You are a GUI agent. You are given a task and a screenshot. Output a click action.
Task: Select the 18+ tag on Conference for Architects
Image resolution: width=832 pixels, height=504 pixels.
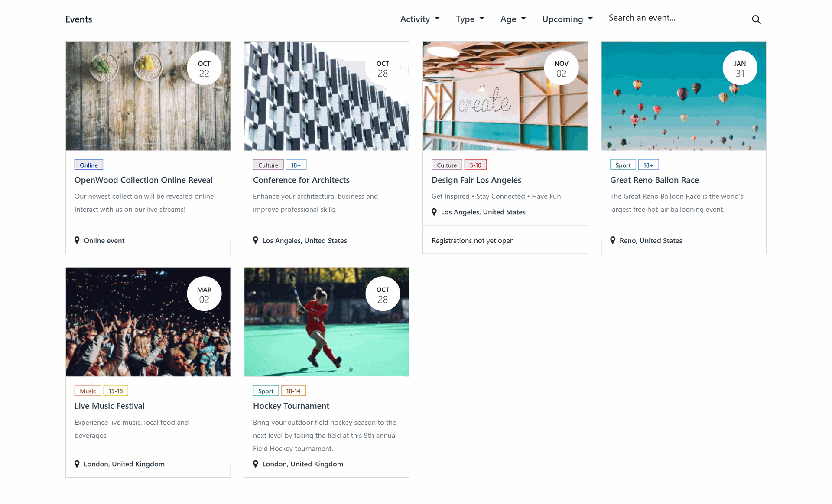point(296,165)
